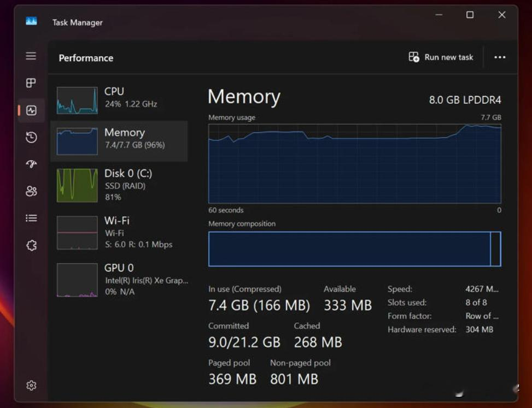Click the Non-paged pool 801 MB value
The height and width of the screenshot is (408, 532).
[294, 379]
